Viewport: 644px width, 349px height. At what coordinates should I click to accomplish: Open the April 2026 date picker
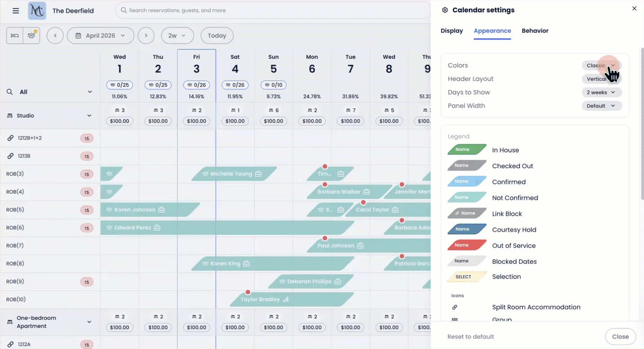pyautogui.click(x=100, y=35)
